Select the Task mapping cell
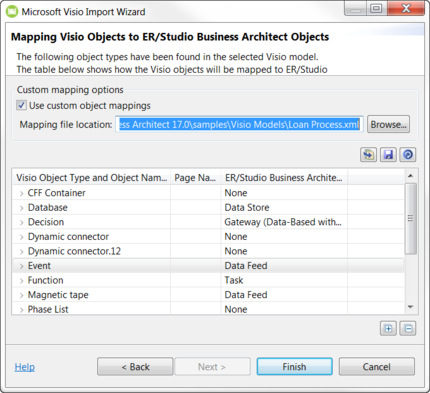 tap(284, 280)
